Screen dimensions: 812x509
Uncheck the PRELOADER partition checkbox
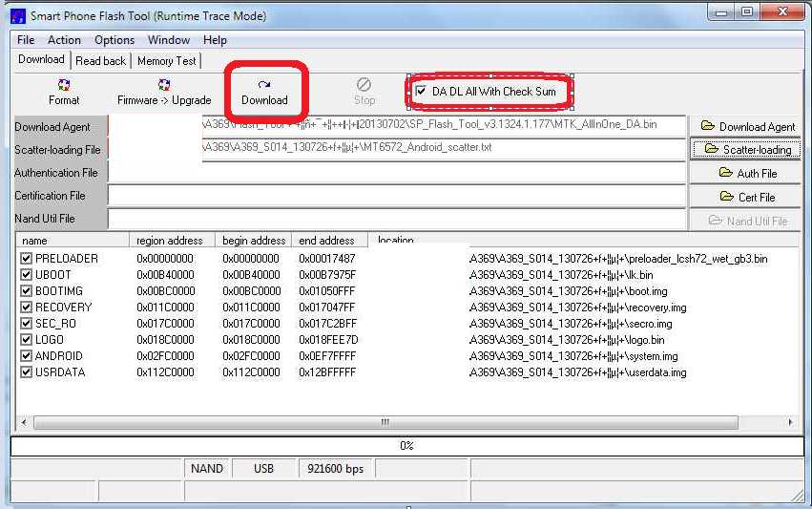click(26, 258)
